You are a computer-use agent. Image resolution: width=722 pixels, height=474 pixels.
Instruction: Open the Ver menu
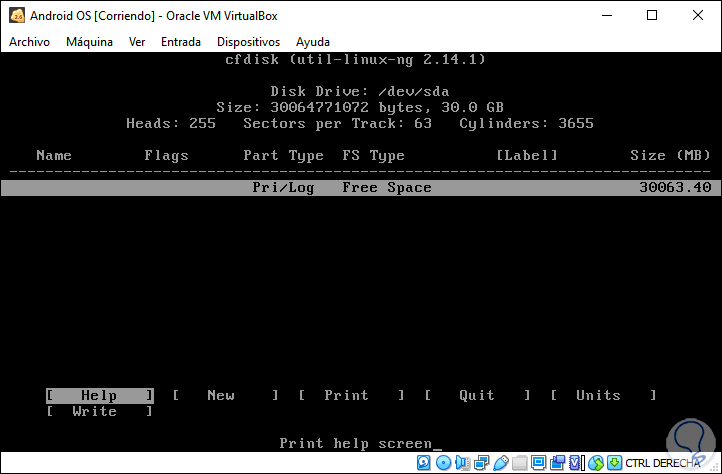coord(137,42)
